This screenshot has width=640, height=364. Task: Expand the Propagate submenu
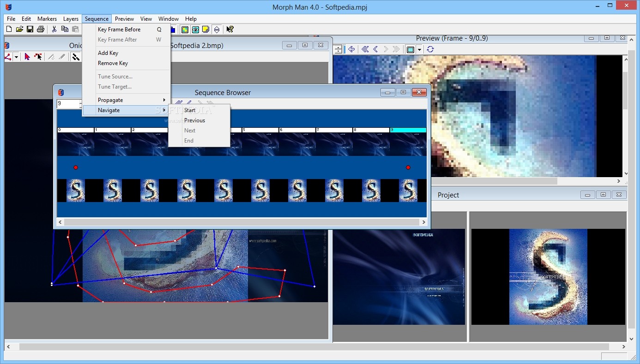click(126, 100)
